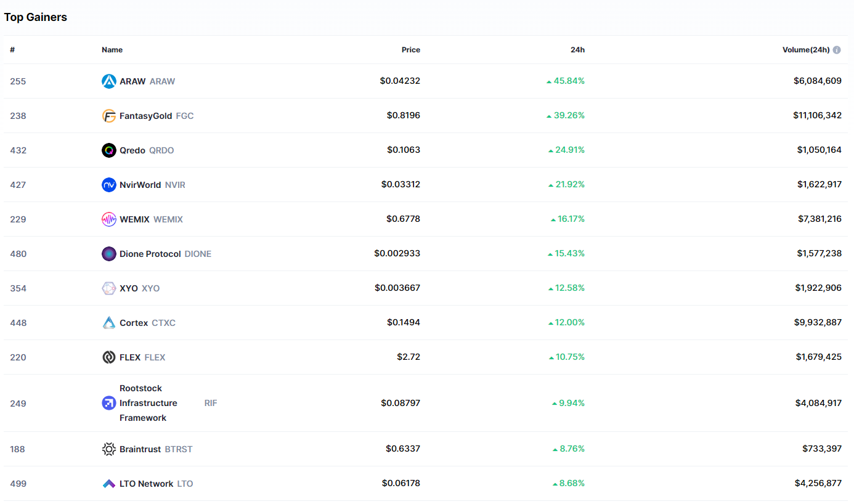This screenshot has width=854, height=504.
Task: Click the Volume(24h) info icon
Action: 837,50
